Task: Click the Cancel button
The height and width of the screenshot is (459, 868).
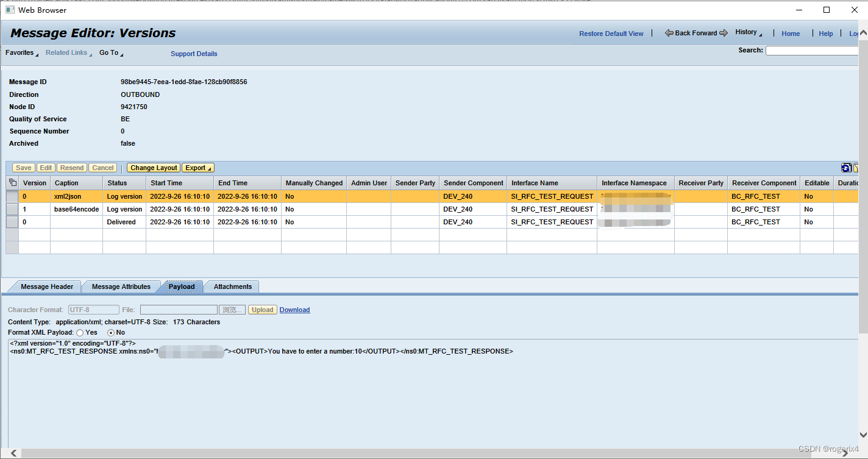Action: click(x=103, y=168)
